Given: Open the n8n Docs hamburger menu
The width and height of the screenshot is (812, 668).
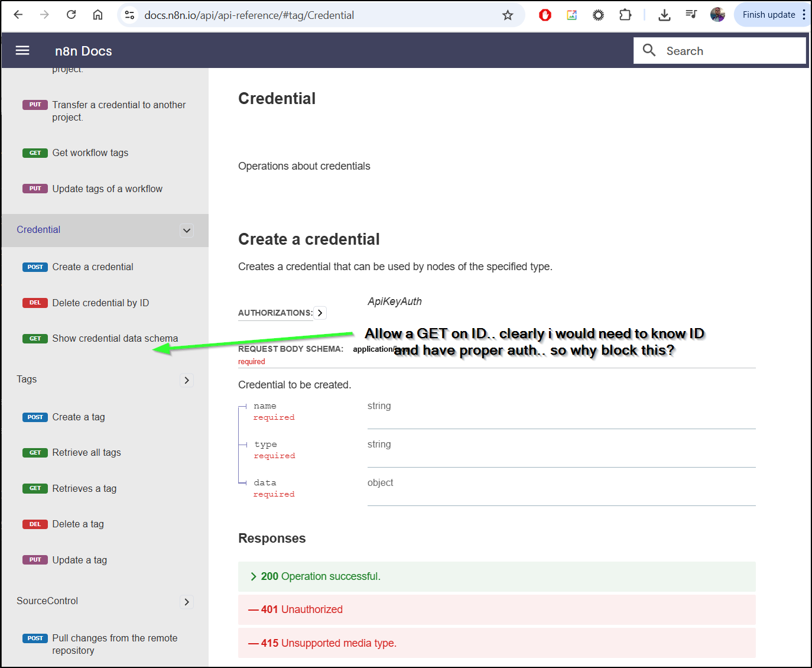Looking at the screenshot, I should click(22, 51).
